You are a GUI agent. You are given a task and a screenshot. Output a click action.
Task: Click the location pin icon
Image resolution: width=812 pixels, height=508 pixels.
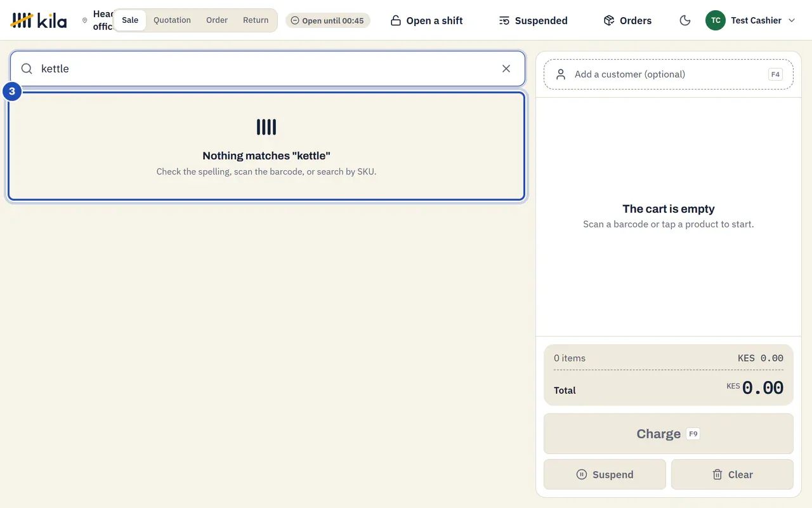(85, 20)
